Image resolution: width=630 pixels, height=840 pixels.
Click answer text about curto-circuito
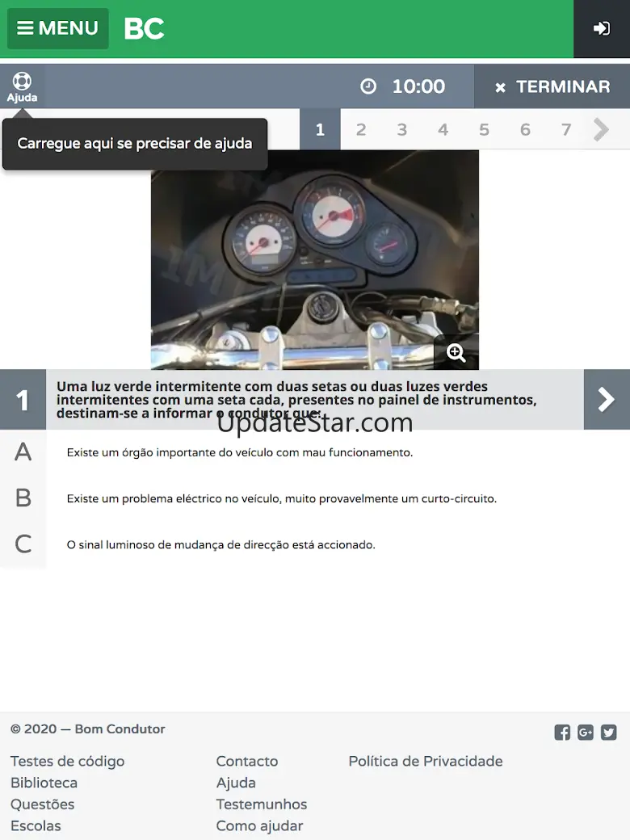[282, 499]
